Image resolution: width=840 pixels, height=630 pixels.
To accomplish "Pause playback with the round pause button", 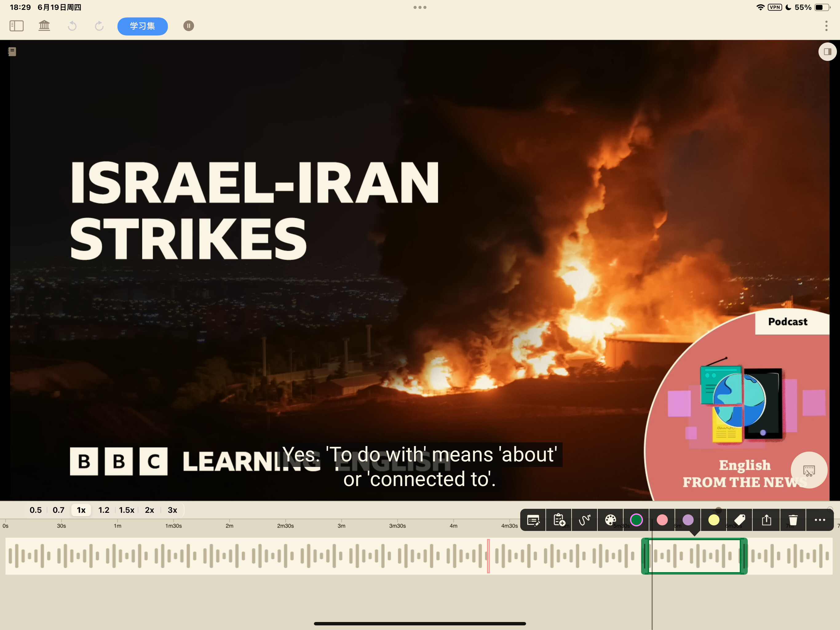I will click(189, 26).
